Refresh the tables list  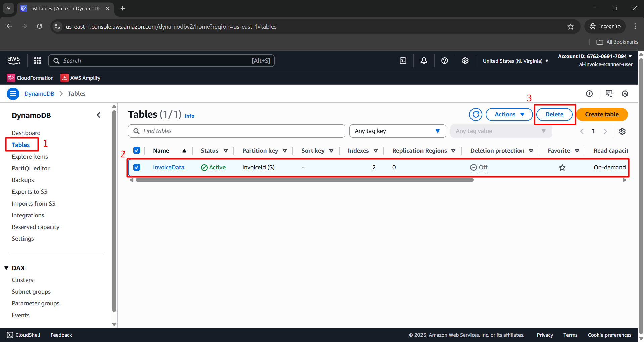(475, 114)
